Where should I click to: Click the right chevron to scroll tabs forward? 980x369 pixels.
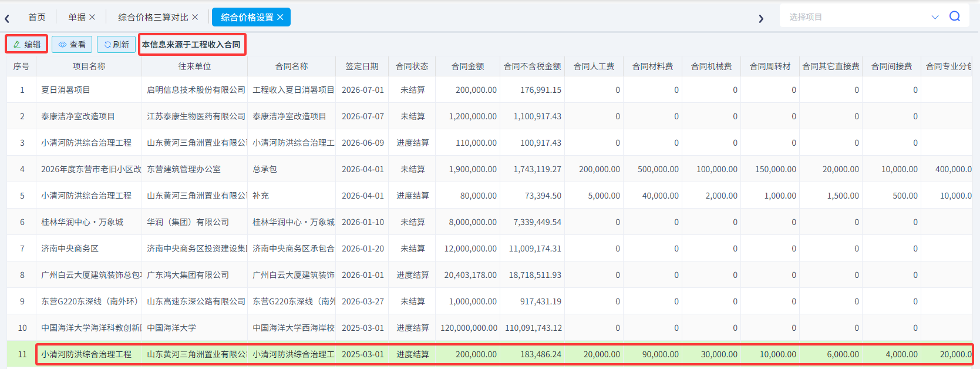tap(761, 18)
